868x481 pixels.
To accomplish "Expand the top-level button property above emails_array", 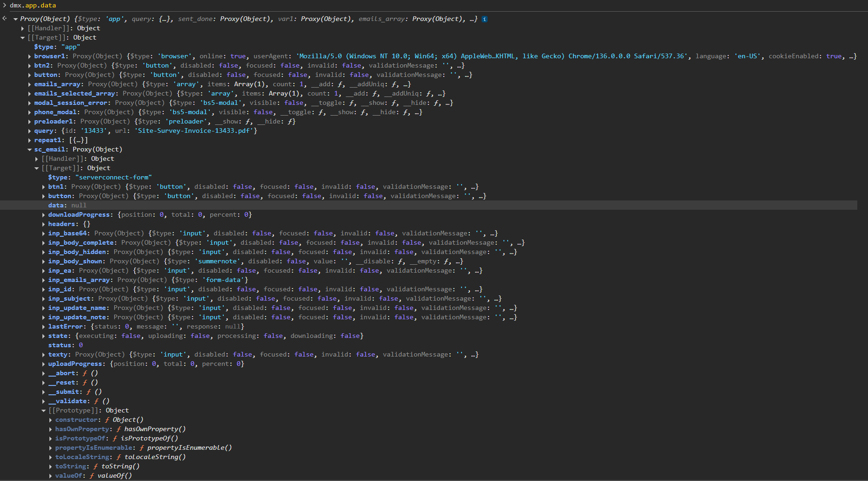I will click(x=29, y=75).
